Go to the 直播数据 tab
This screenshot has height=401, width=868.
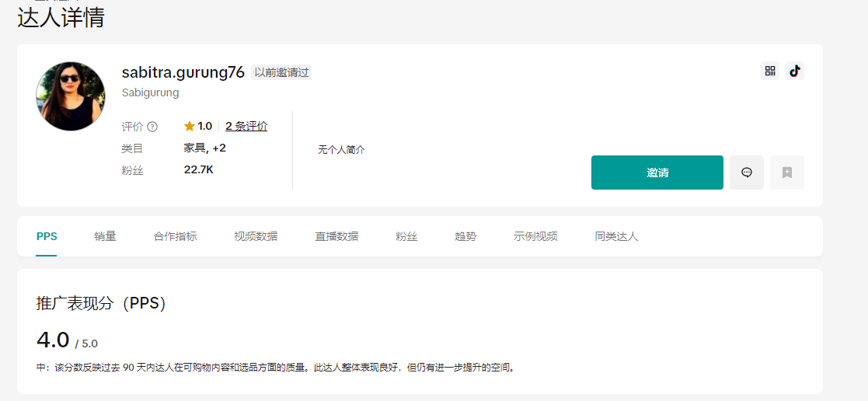(336, 236)
